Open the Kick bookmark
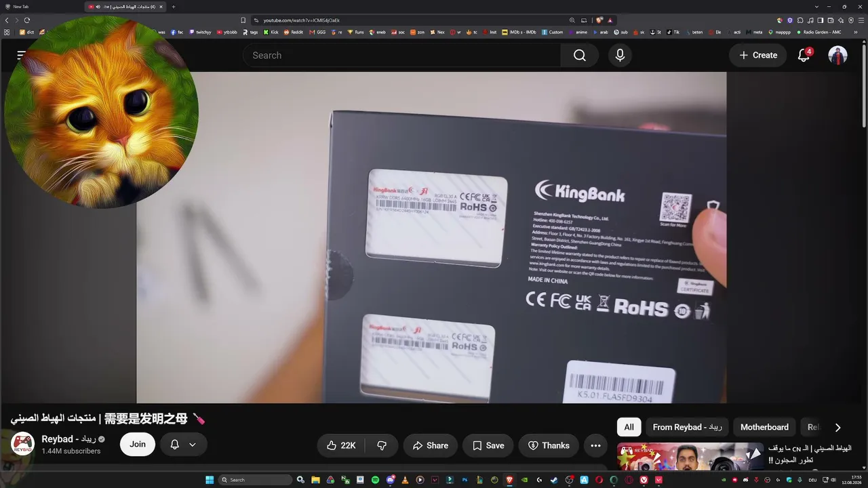 (271, 32)
